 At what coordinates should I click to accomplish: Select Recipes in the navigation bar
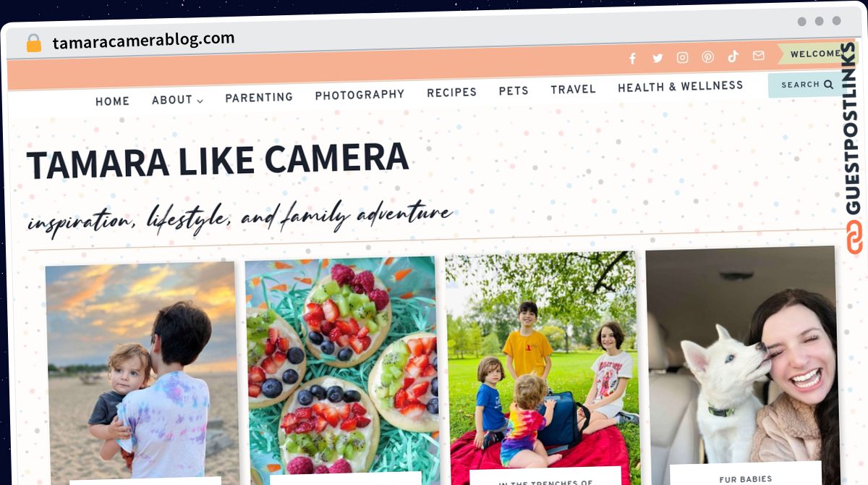pyautogui.click(x=451, y=92)
